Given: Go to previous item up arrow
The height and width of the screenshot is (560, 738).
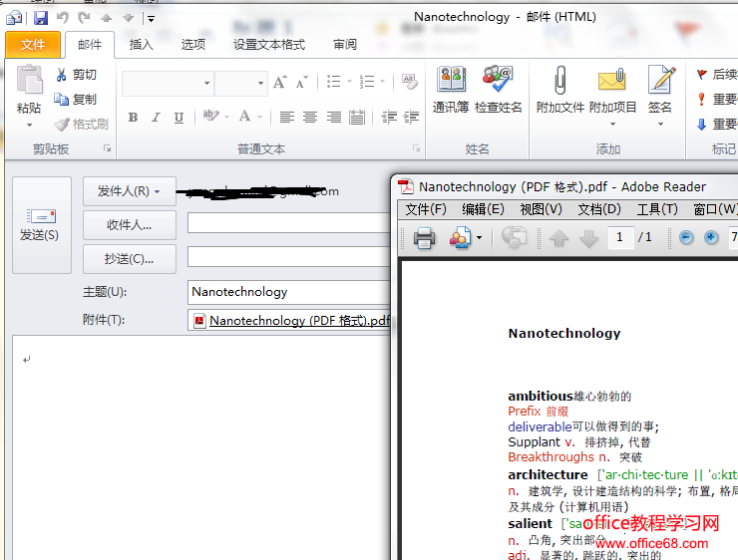Looking at the screenshot, I should (107, 18).
